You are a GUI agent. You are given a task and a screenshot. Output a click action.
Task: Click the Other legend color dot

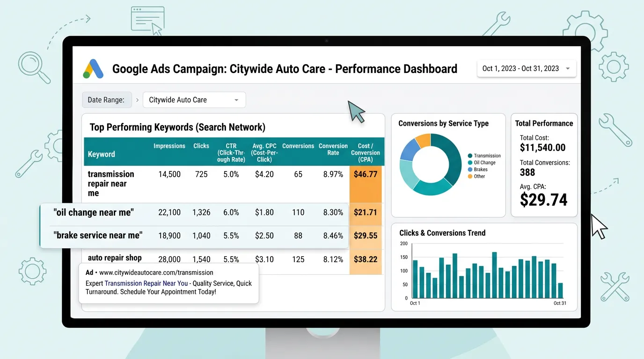[470, 176]
